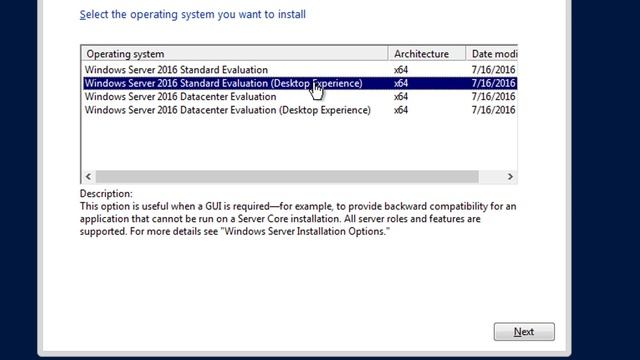Click the Next button
Image resolution: width=640 pixels, height=360 pixels.
[524, 331]
